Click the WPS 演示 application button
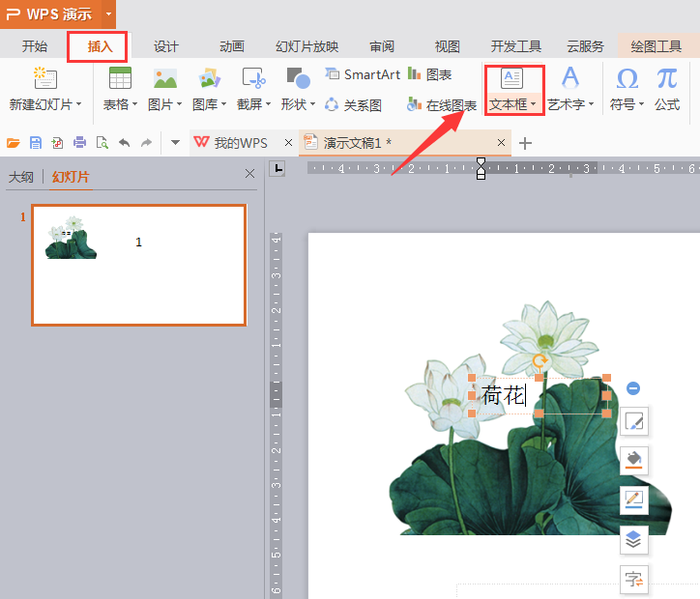Image resolution: width=700 pixels, height=599 pixels. pyautogui.click(x=50, y=14)
